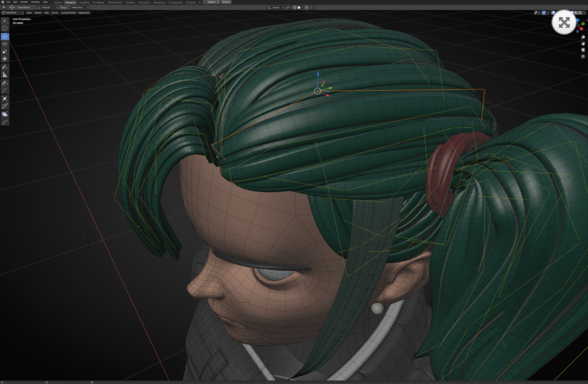Open the Help menu
588x384 pixels.
click(x=45, y=2)
